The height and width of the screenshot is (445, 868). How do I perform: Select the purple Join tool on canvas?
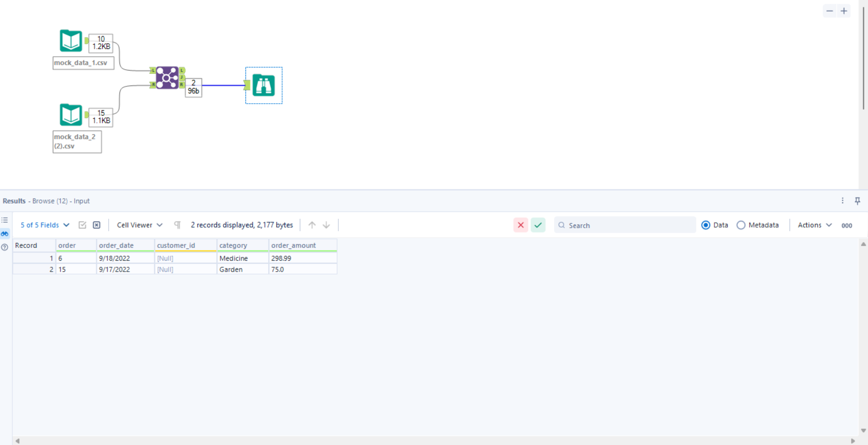tap(167, 78)
